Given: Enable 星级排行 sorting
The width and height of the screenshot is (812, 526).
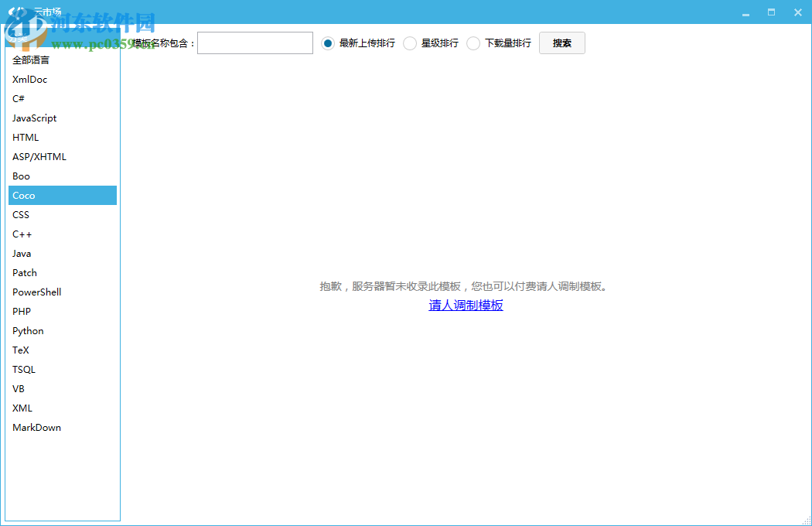Looking at the screenshot, I should 410,43.
